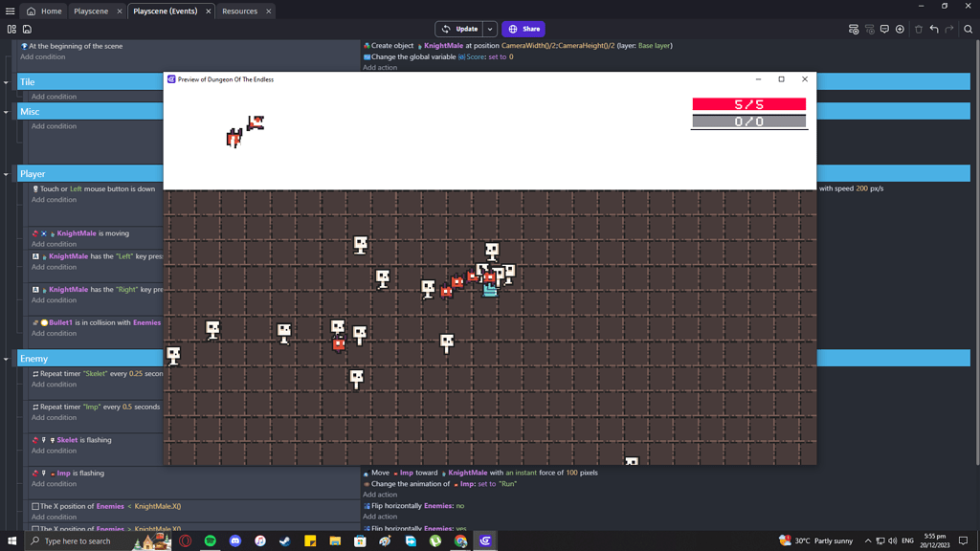Screen dimensions: 980x551
Task: Search within the events sheet
Action: point(968,29)
